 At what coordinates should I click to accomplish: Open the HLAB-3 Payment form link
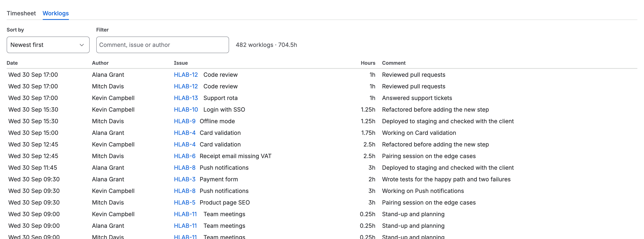[x=184, y=179]
